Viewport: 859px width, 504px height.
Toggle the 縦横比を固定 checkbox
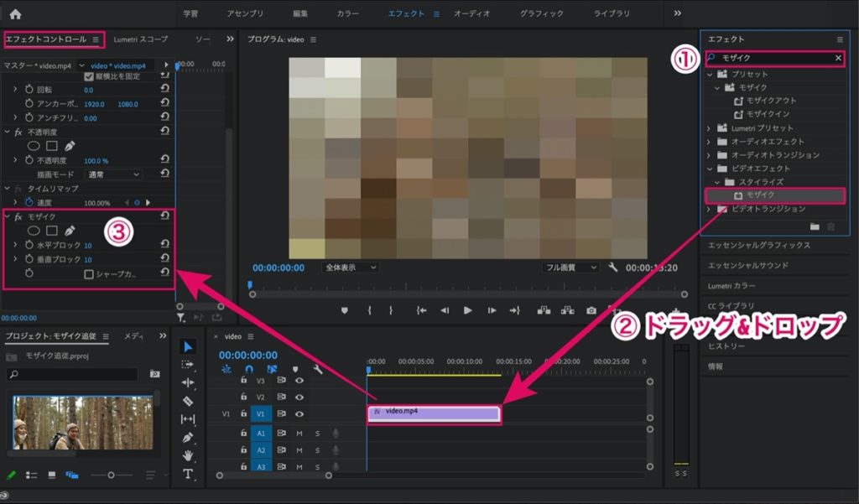click(89, 76)
